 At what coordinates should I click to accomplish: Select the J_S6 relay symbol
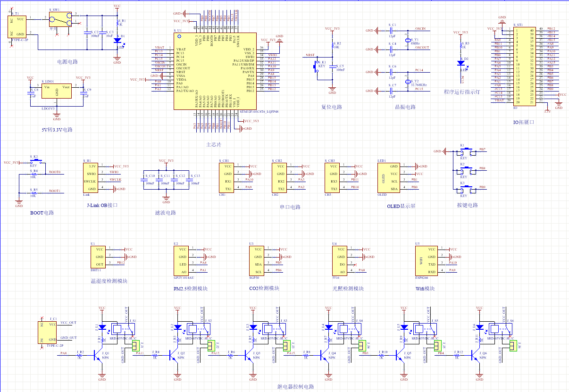(x=500, y=329)
